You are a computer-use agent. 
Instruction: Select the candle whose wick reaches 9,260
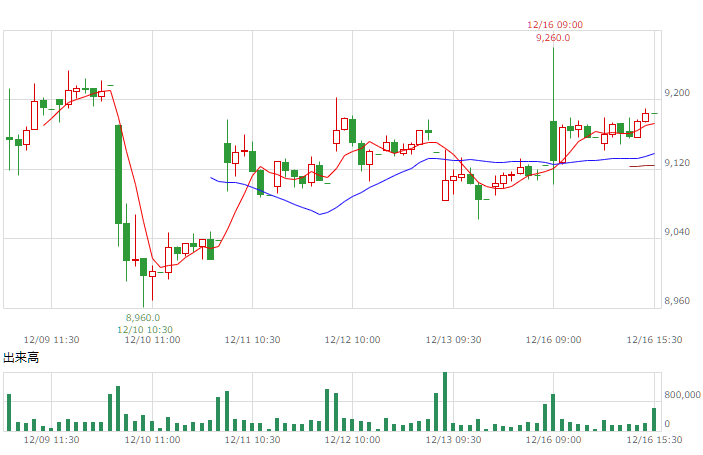553,141
